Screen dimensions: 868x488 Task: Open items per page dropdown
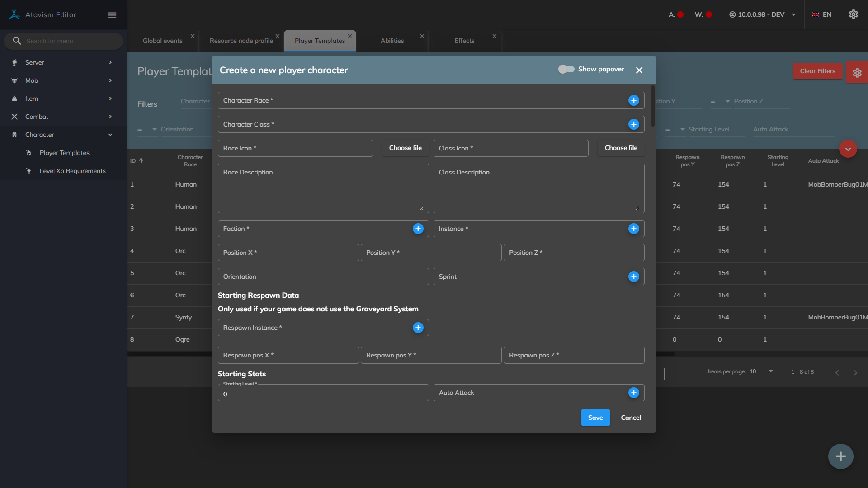(762, 371)
